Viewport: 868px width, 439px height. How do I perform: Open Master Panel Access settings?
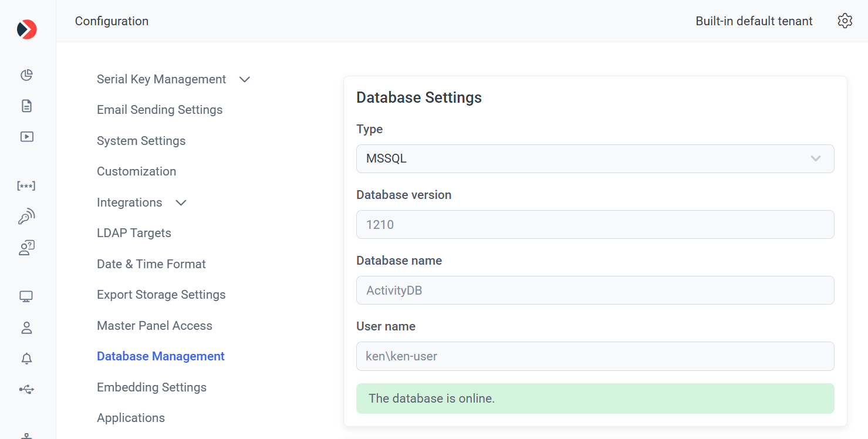(154, 326)
